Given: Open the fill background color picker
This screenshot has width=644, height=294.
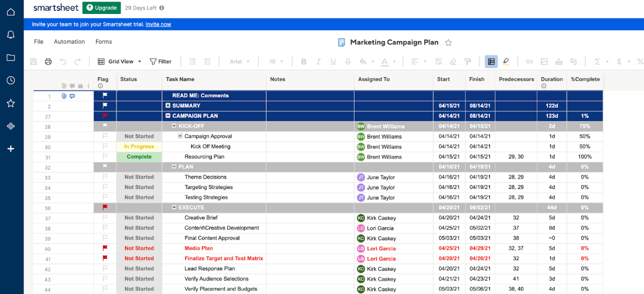Looking at the screenshot, I should click(364, 62).
